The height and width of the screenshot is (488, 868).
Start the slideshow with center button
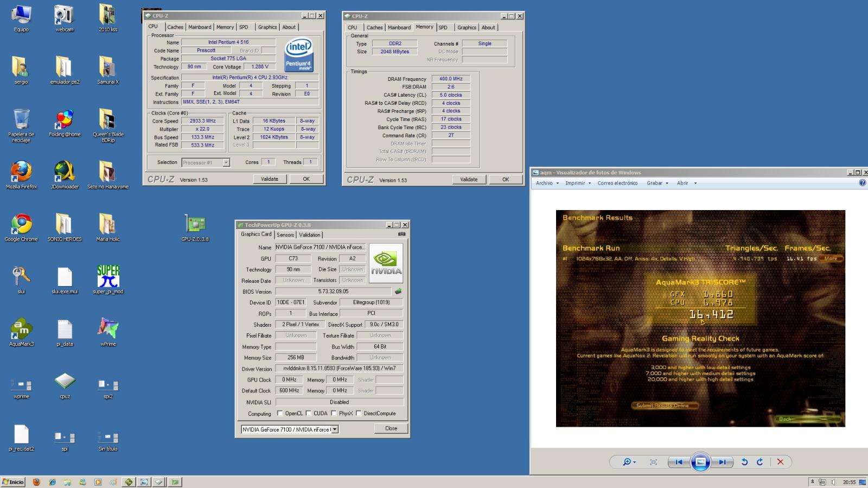click(700, 462)
